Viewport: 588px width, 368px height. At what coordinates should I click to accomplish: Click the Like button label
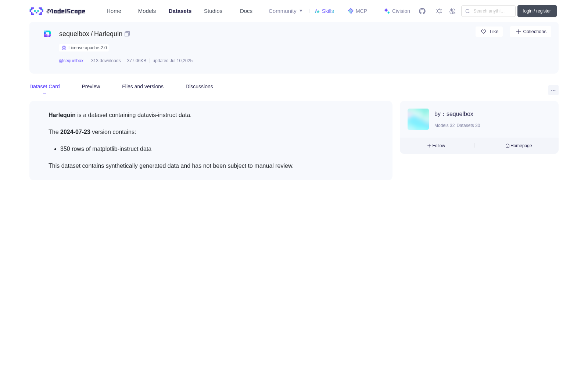494,32
